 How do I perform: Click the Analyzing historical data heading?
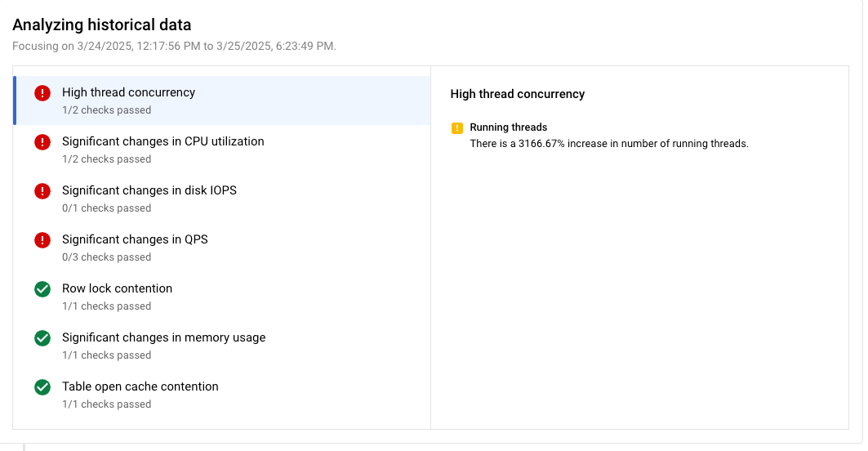tap(101, 26)
